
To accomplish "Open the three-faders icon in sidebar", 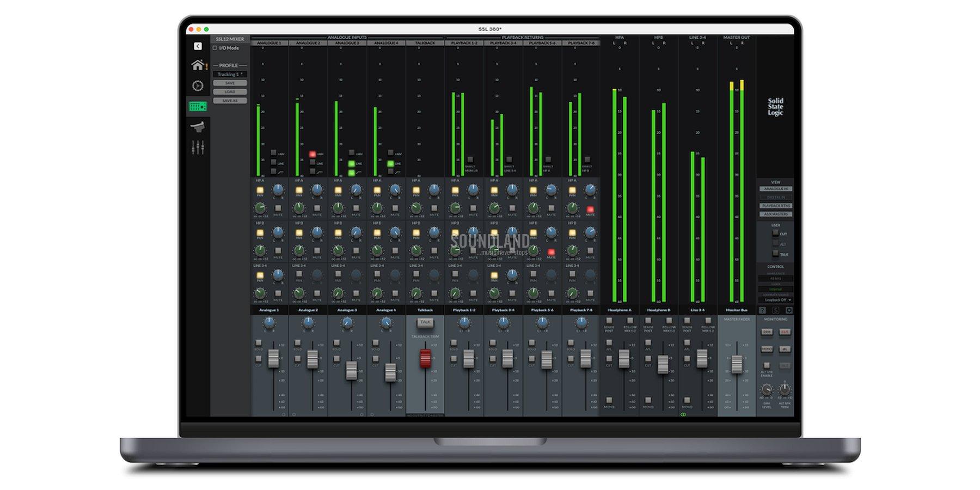I will (x=198, y=147).
